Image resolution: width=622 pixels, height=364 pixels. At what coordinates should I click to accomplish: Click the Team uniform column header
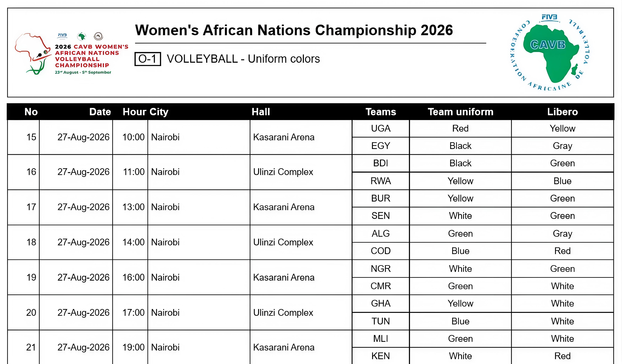pos(460,112)
